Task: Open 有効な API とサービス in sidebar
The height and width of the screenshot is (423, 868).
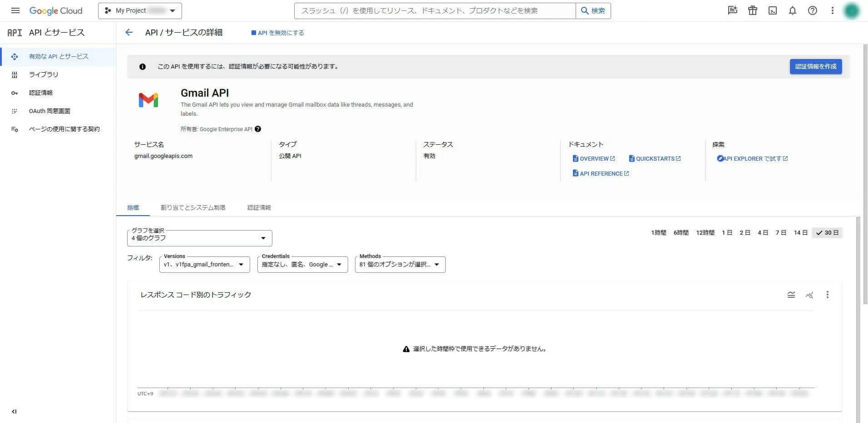Action: [58, 57]
